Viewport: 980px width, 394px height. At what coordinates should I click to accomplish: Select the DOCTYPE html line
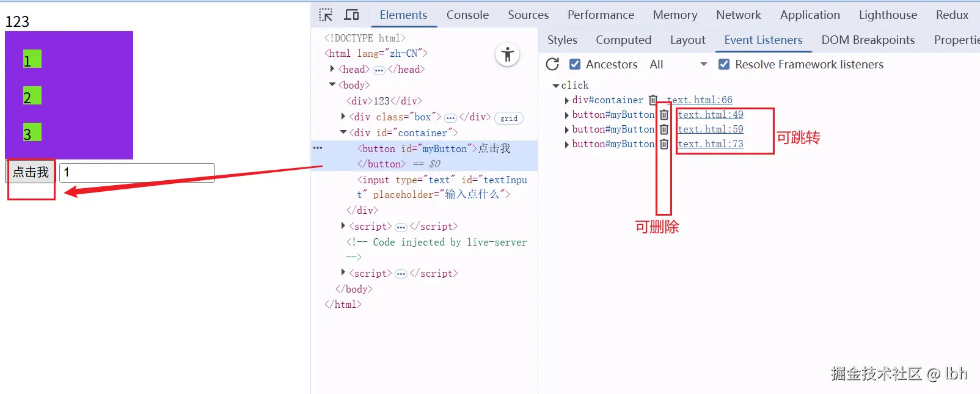point(365,38)
